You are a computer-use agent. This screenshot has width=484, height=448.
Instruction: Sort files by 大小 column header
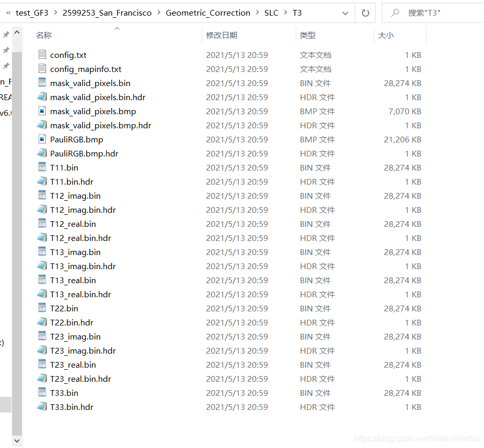click(x=386, y=35)
